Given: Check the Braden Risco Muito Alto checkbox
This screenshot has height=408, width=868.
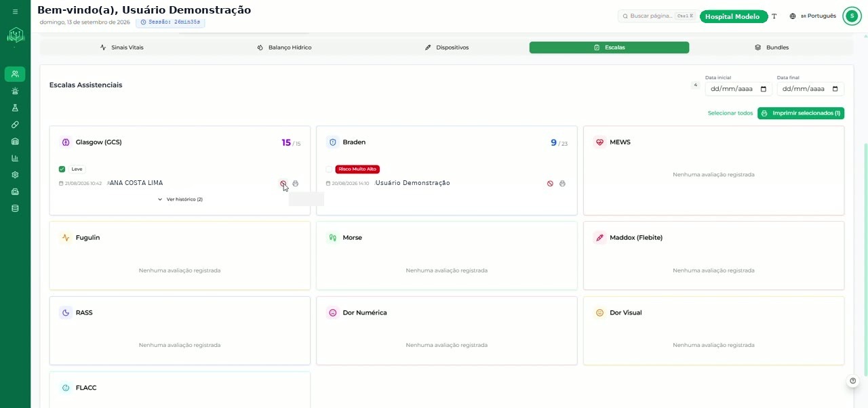Looking at the screenshot, I should [x=329, y=169].
